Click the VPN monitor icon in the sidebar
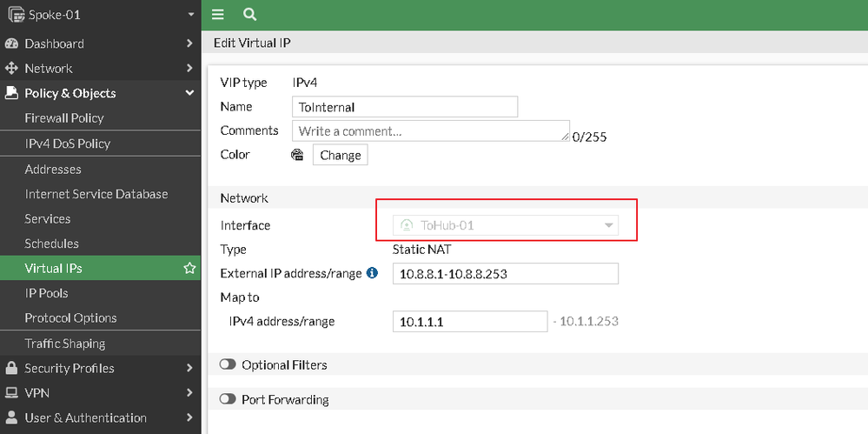The height and width of the screenshot is (434, 868). [11, 392]
